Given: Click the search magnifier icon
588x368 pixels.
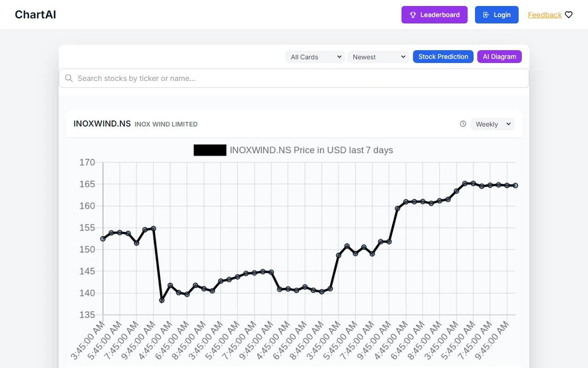Looking at the screenshot, I should pos(69,78).
